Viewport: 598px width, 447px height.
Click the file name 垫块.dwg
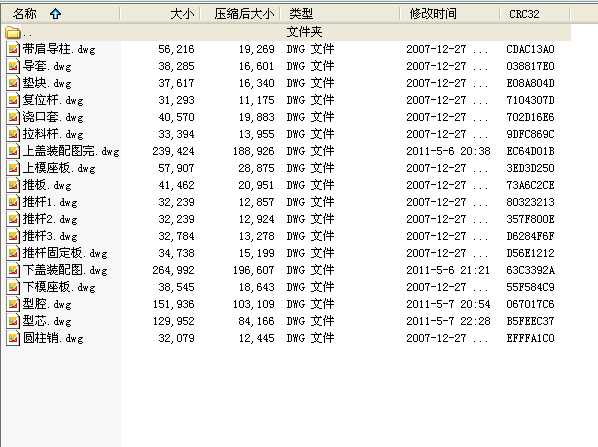pos(47,83)
